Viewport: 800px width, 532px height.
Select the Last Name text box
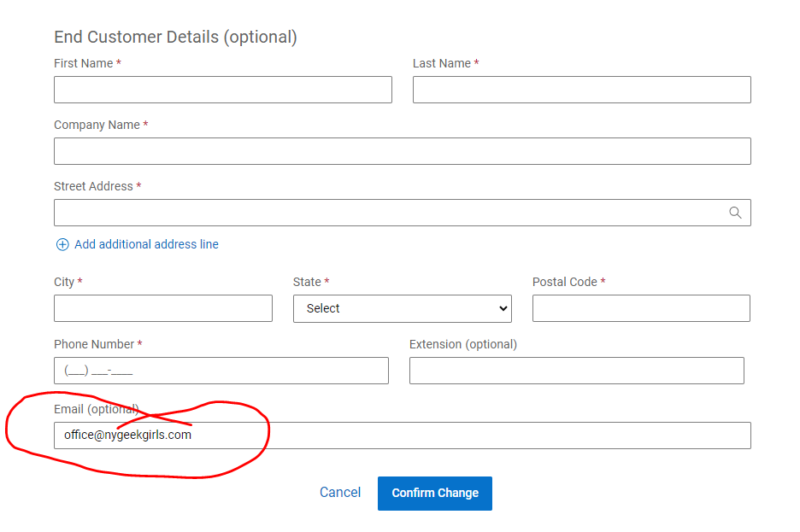(581, 90)
